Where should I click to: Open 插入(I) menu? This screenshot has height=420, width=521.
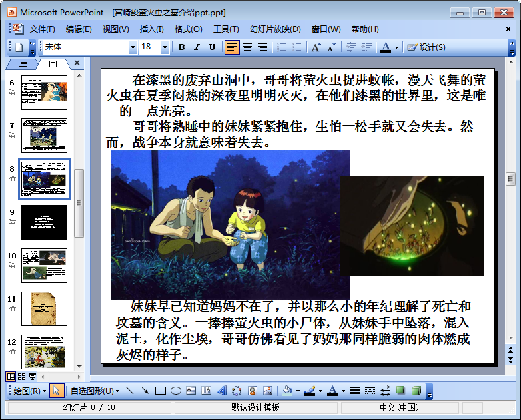(151, 29)
